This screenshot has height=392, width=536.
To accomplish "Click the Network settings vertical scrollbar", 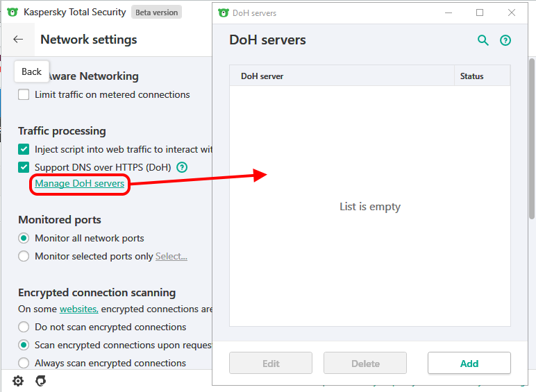I will click(532, 139).
